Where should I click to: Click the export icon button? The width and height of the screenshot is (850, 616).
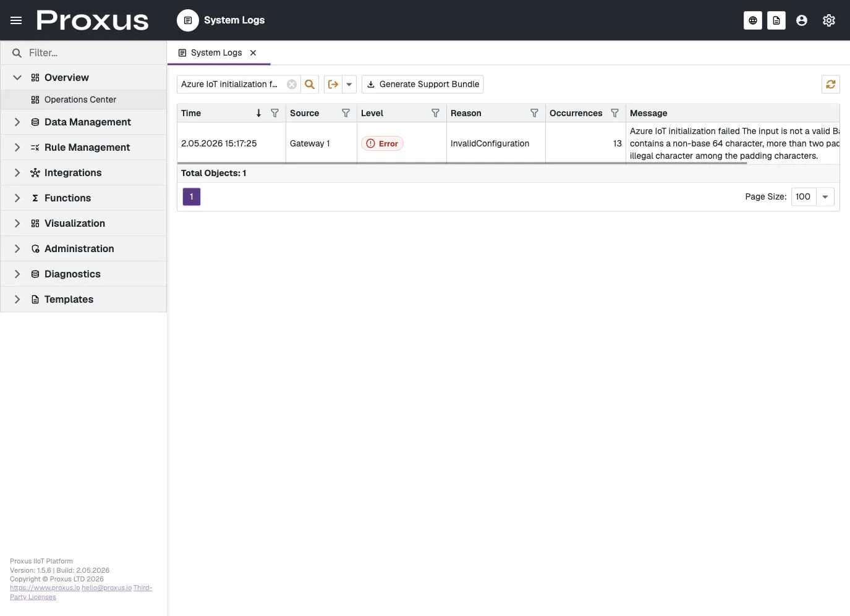(333, 84)
